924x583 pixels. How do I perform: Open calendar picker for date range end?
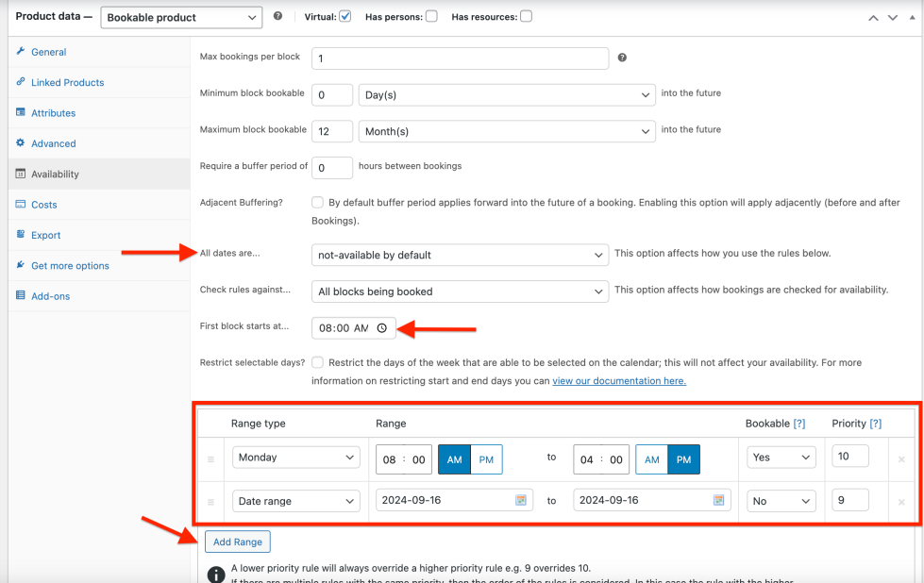click(x=718, y=500)
